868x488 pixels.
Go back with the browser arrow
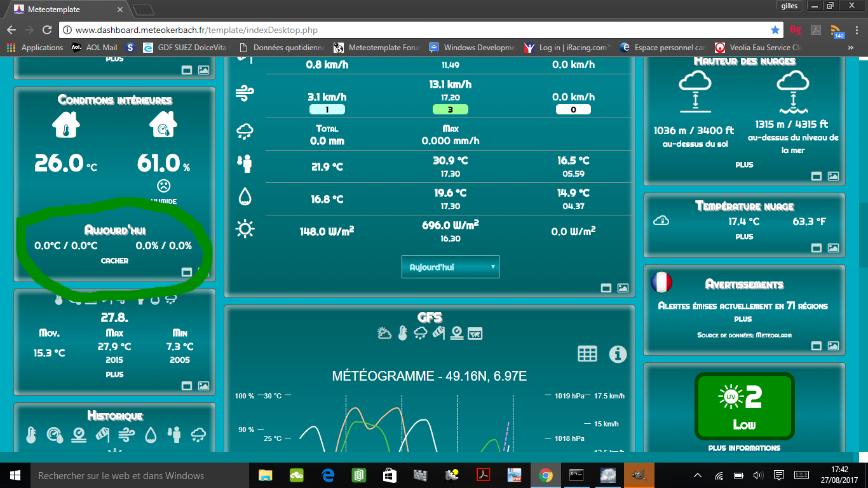(x=11, y=30)
